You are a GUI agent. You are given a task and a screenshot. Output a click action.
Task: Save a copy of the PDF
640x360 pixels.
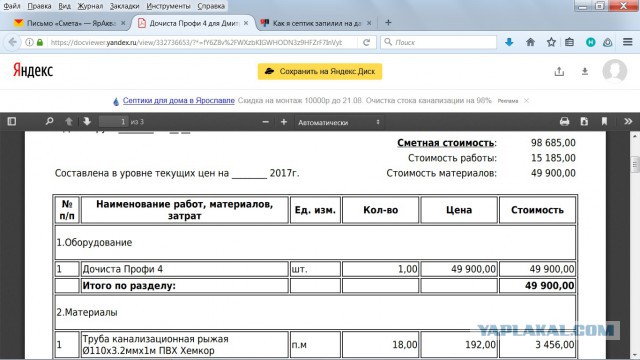click(x=584, y=122)
